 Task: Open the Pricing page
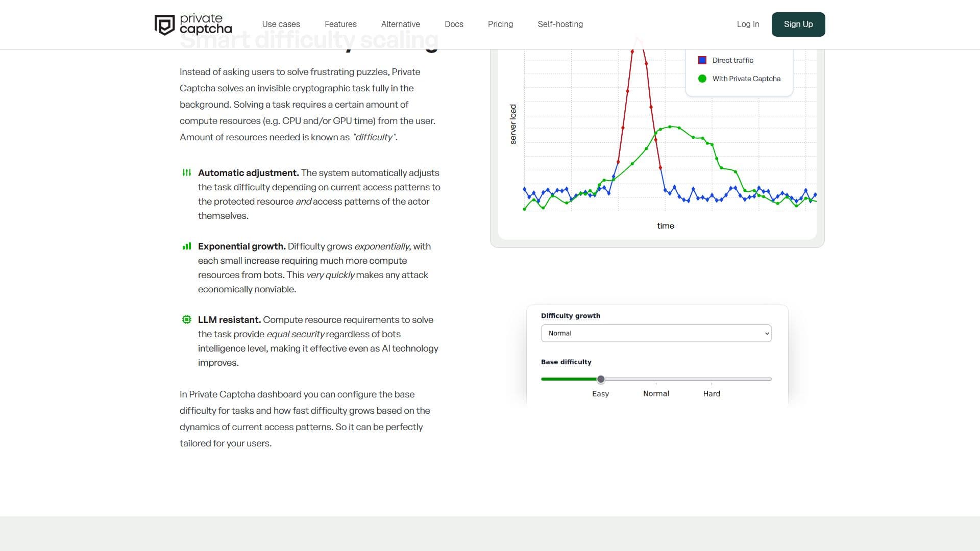(500, 24)
